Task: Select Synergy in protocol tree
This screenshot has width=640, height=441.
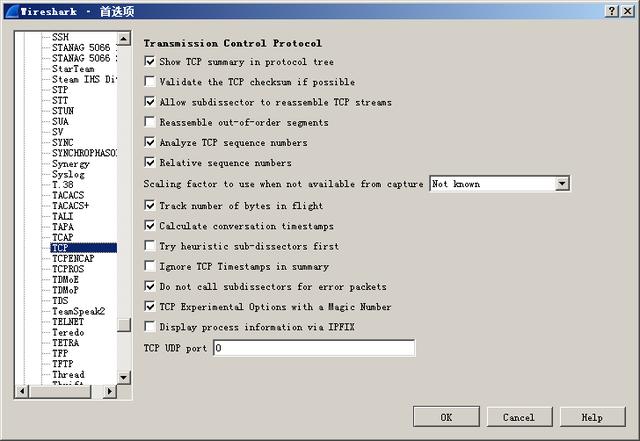Action: tap(71, 164)
